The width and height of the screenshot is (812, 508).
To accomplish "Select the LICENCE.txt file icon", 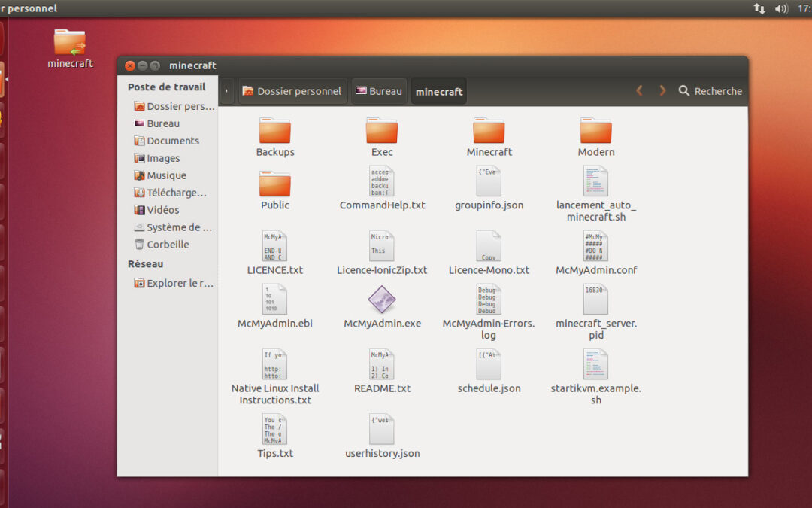I will 275,246.
